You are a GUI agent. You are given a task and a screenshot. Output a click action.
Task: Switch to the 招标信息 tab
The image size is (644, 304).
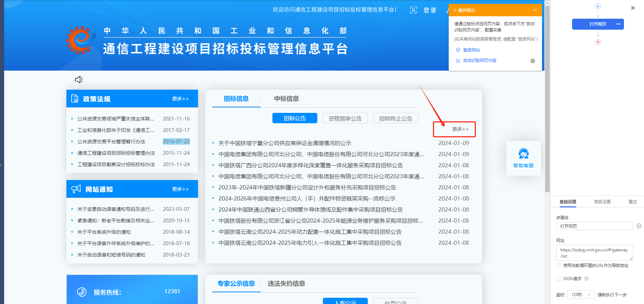[236, 99]
